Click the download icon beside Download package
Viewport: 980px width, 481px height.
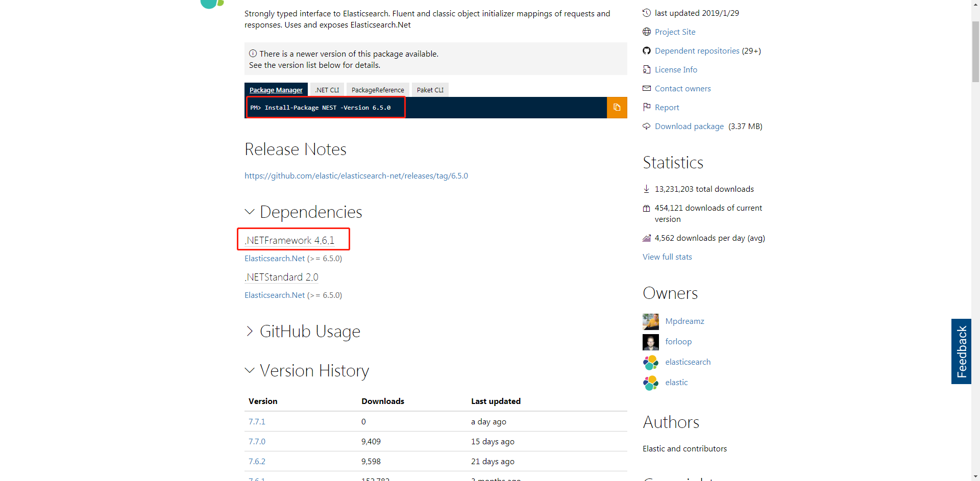pyautogui.click(x=646, y=126)
